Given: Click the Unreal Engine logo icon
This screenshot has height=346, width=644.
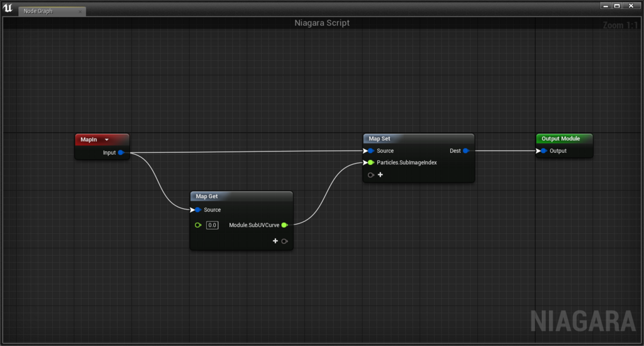Looking at the screenshot, I should click(x=8, y=8).
